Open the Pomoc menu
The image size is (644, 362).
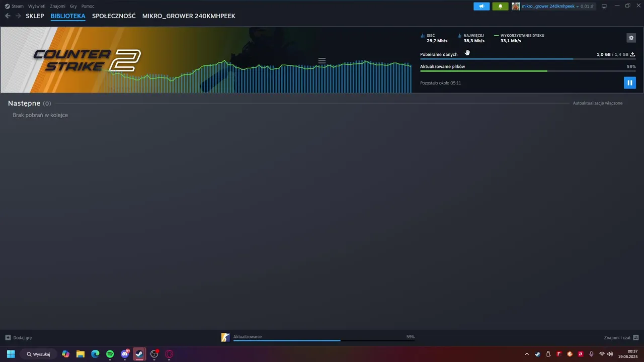click(88, 6)
